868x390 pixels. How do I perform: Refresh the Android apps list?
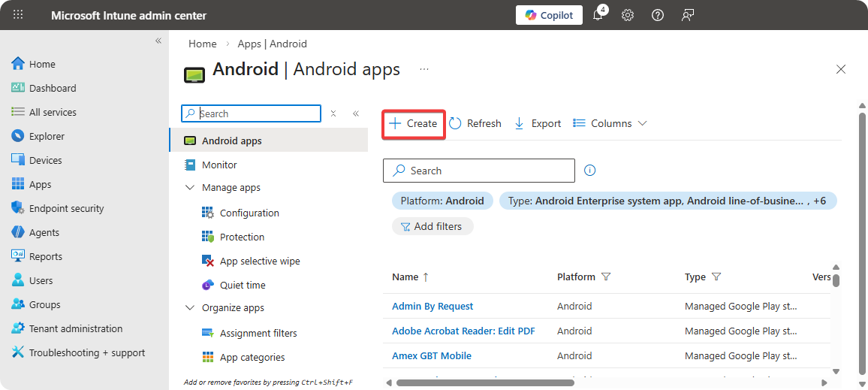pyautogui.click(x=475, y=123)
